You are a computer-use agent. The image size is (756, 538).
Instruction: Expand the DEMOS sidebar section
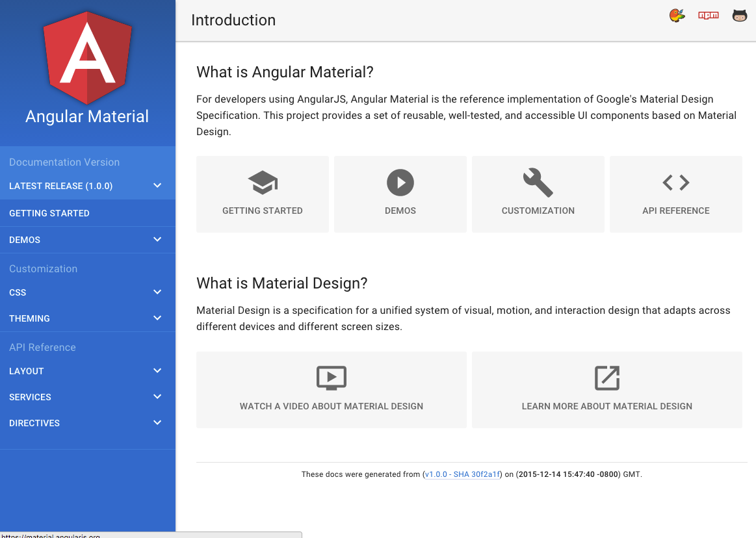157,239
